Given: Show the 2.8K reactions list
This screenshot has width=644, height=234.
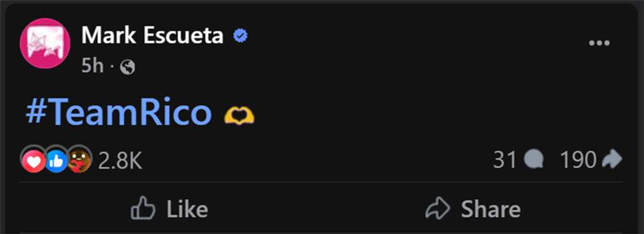Looking at the screenshot, I should click(120, 161).
